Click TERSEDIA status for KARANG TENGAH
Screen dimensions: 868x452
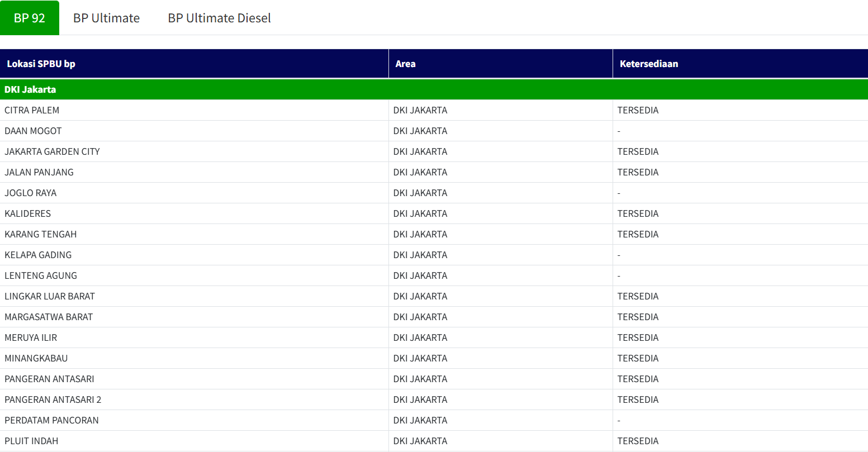pos(638,234)
